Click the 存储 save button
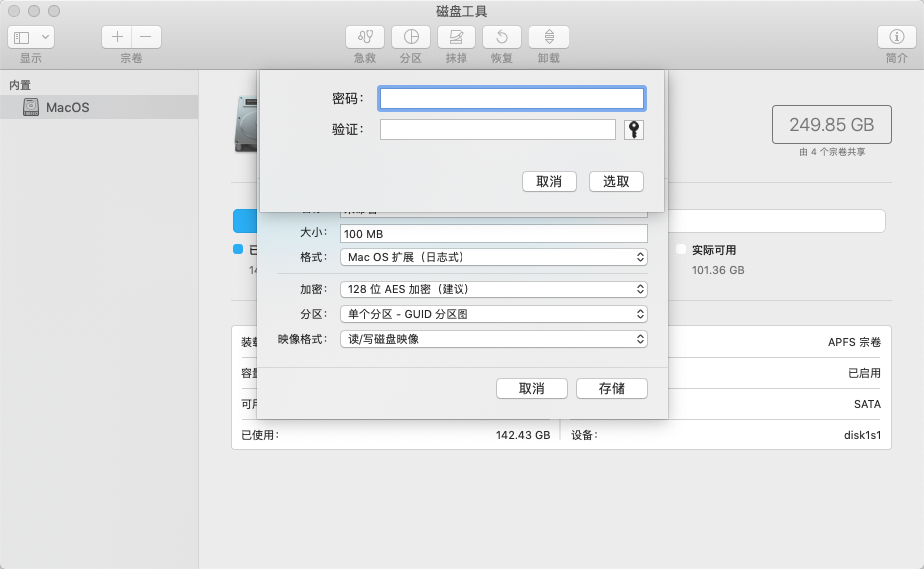The width and height of the screenshot is (924, 569). click(611, 388)
